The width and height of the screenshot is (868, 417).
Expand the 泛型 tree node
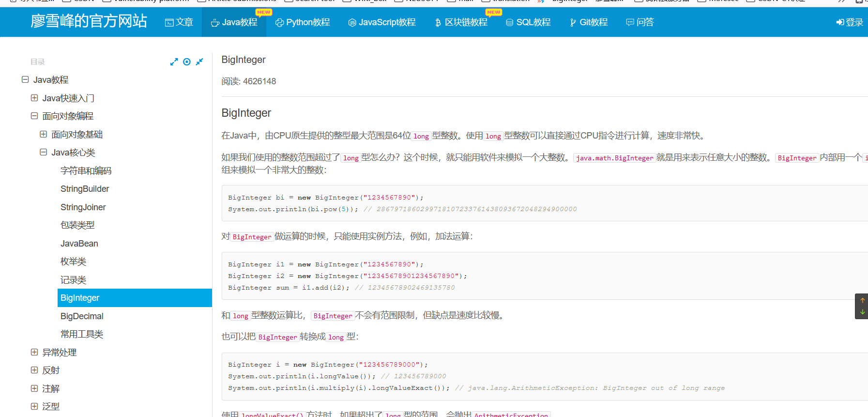click(x=34, y=406)
